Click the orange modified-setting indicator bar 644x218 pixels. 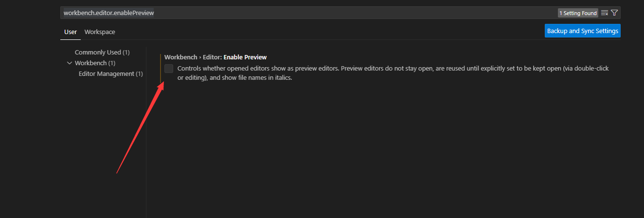coord(161,69)
